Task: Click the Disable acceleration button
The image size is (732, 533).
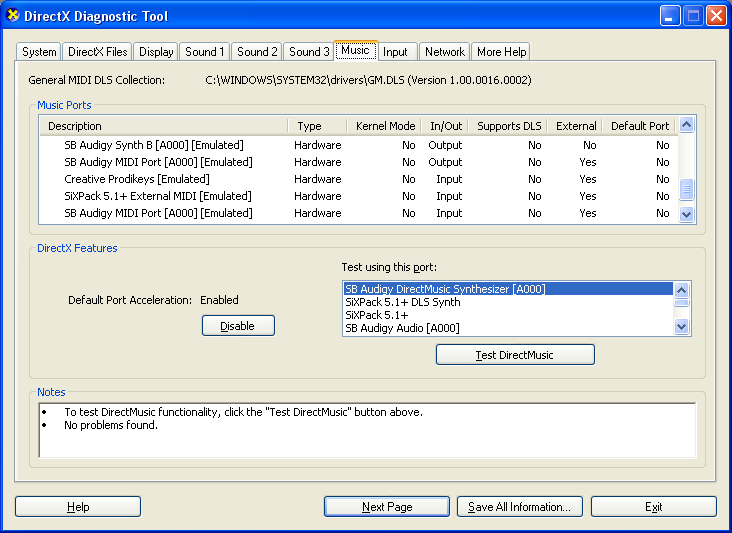Action: click(238, 326)
